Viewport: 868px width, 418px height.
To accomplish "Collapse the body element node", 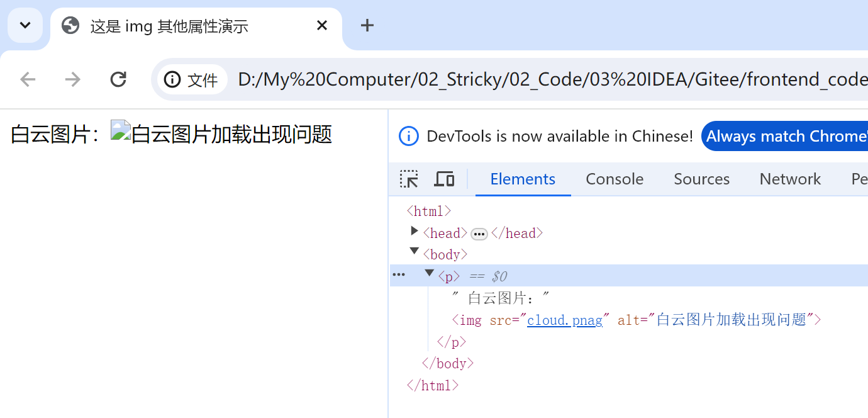I will (414, 252).
